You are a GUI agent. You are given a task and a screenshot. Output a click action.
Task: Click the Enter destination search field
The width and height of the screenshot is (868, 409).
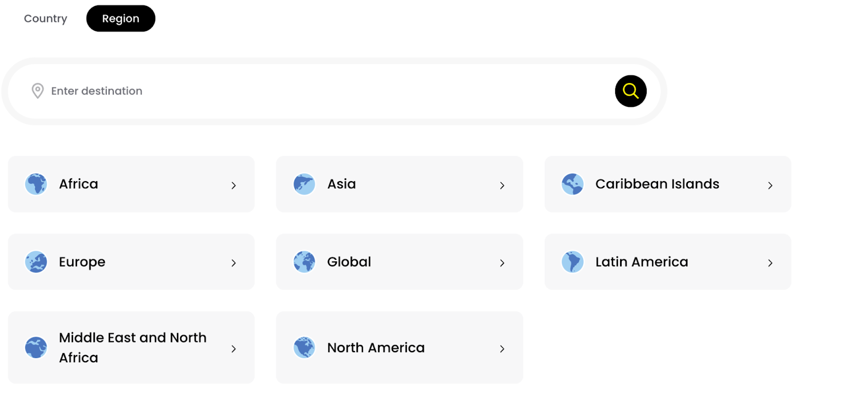(x=325, y=91)
